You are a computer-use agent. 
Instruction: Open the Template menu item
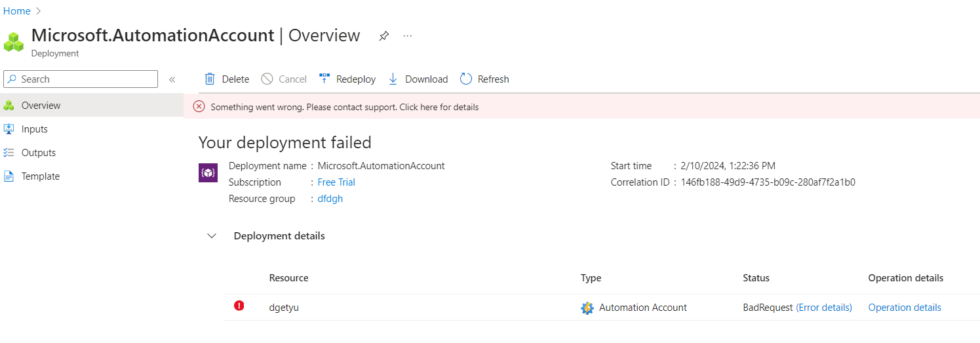(x=92, y=176)
